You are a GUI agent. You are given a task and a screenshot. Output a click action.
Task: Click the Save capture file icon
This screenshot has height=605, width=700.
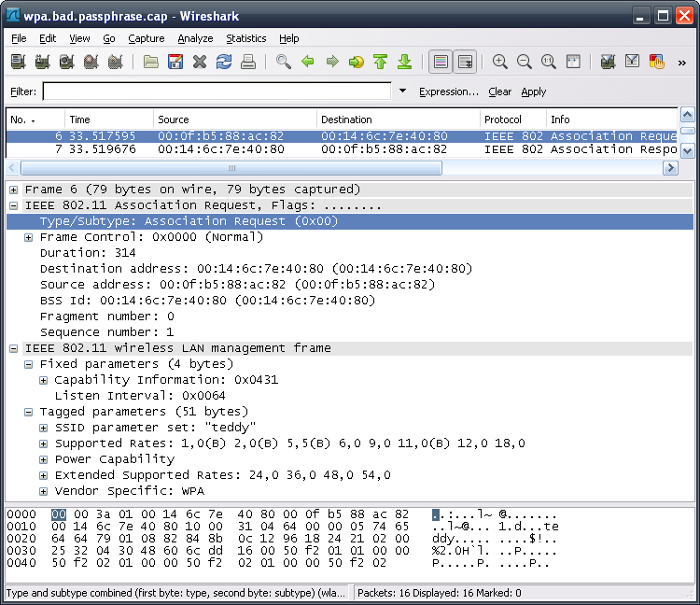point(175,62)
